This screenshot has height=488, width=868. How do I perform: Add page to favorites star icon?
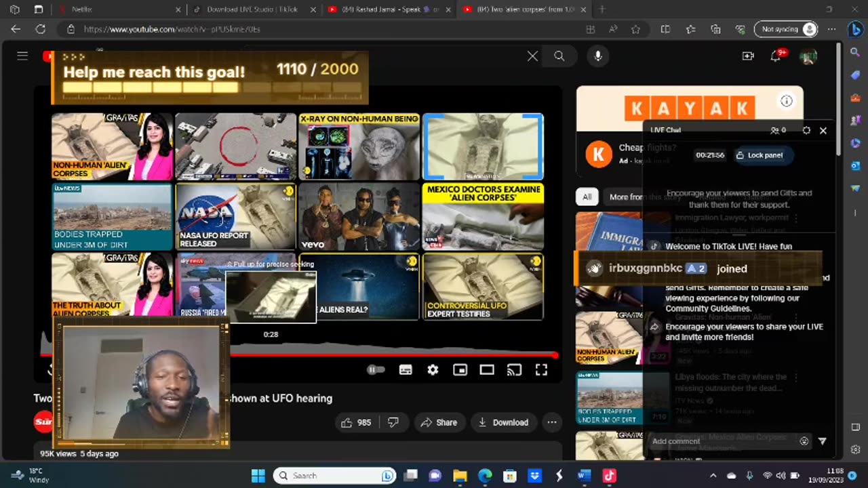635,29
